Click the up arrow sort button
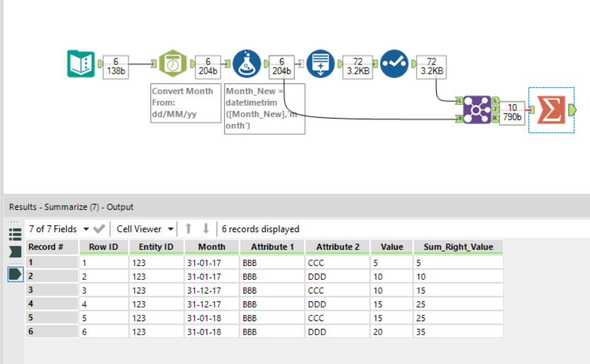 pos(188,228)
